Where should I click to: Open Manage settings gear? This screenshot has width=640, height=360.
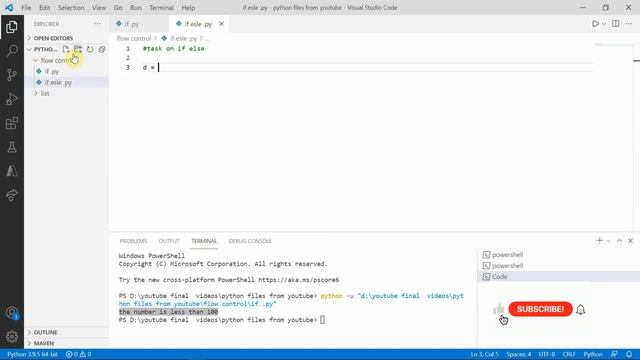click(12, 337)
